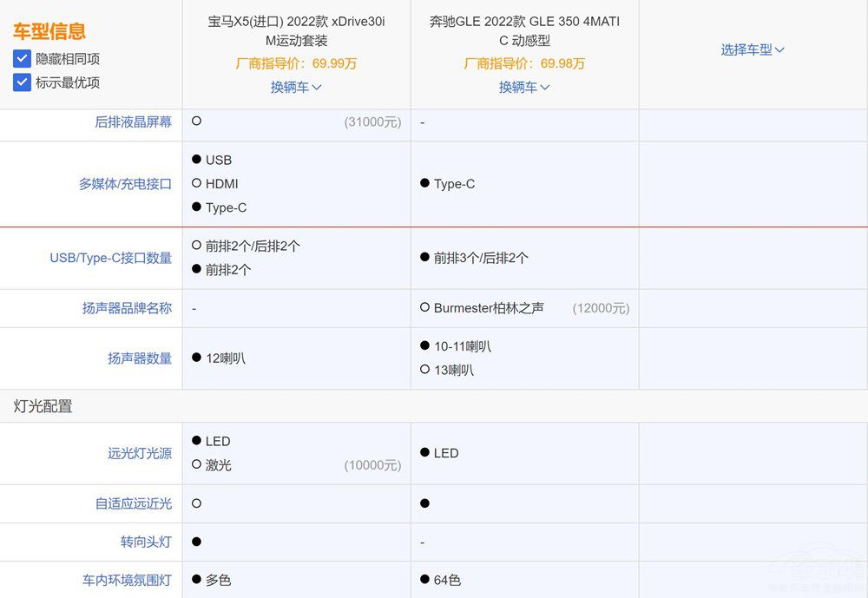Viewport: 868px width, 598px height.
Task: Toggle the 标示最优项 checkbox
Action: pyautogui.click(x=23, y=82)
